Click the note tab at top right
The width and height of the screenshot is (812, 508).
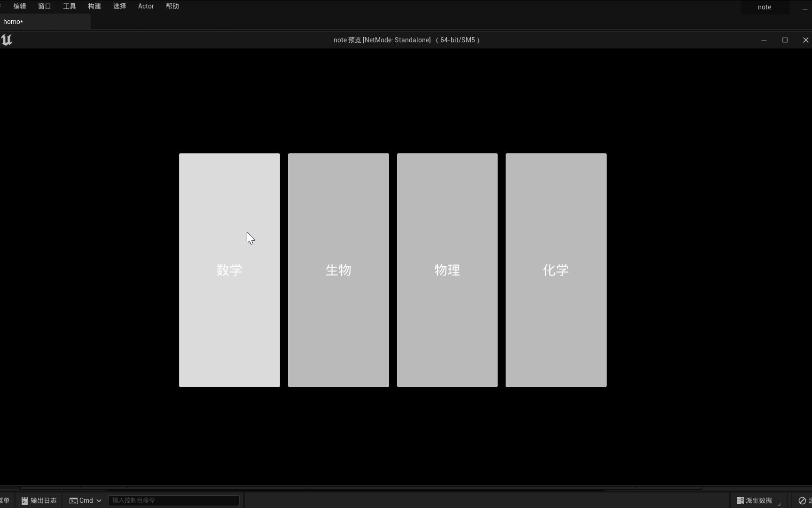(x=764, y=7)
